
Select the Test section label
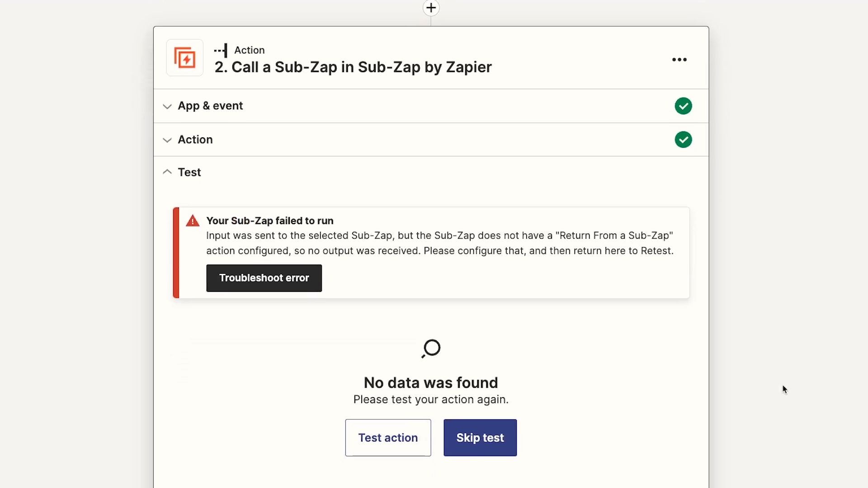click(189, 172)
